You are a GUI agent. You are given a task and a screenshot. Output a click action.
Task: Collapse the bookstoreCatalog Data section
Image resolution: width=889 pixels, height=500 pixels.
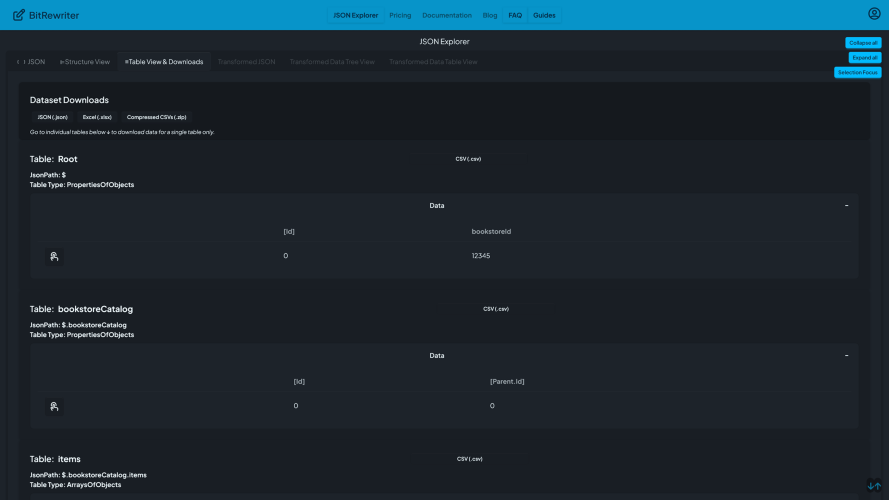pyautogui.click(x=846, y=355)
